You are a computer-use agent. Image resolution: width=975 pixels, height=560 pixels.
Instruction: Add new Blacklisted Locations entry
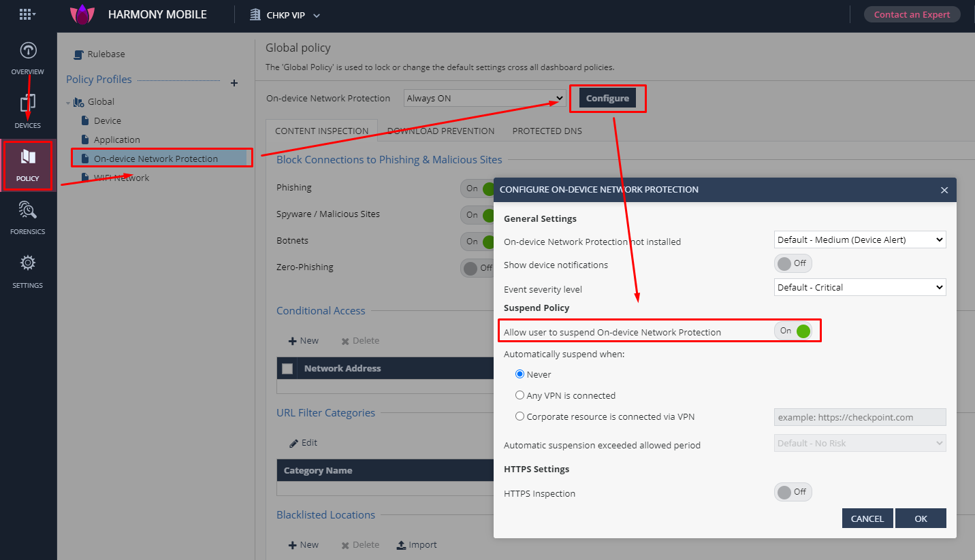(x=303, y=545)
